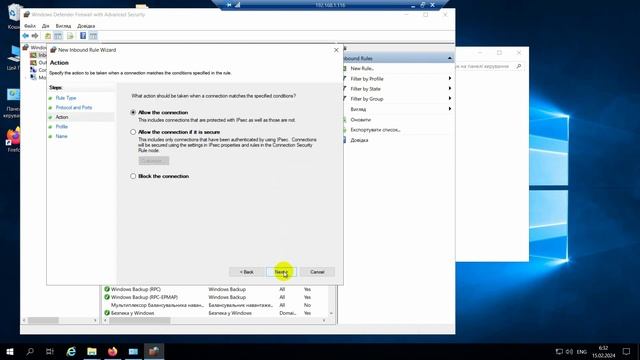Open the Файл menu
The height and width of the screenshot is (360, 640).
[30, 26]
